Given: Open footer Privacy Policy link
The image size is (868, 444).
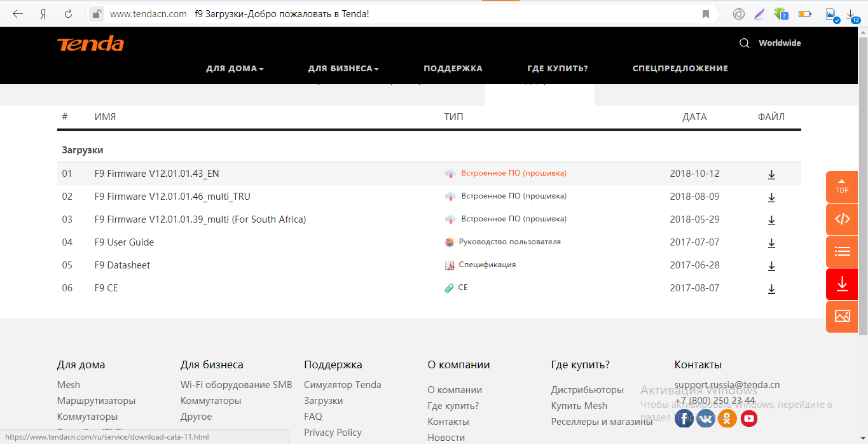Looking at the screenshot, I should click(x=333, y=433).
